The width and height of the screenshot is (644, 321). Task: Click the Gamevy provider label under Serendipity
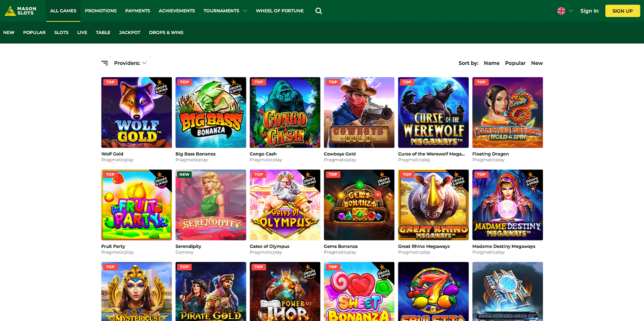click(x=184, y=252)
